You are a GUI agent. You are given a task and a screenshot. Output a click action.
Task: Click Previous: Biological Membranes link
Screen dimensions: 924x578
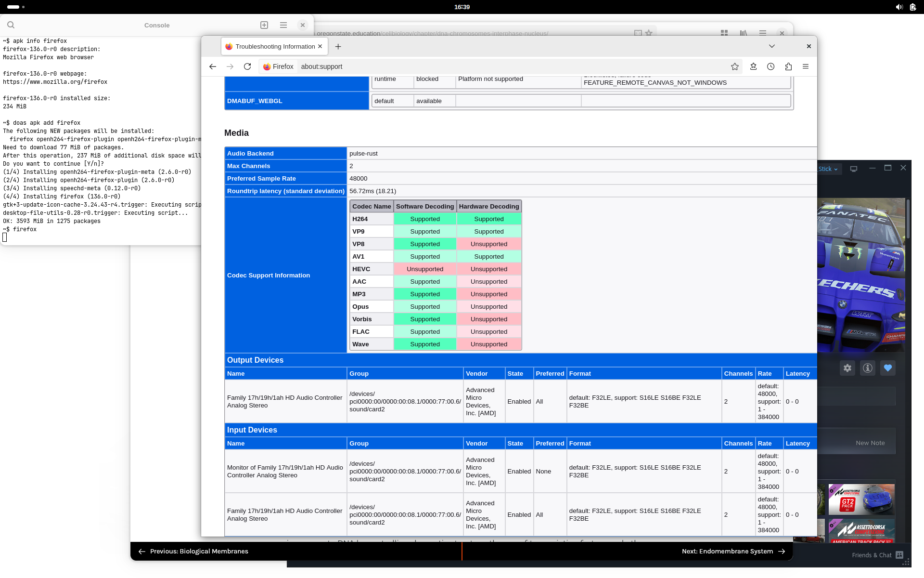pos(193,552)
